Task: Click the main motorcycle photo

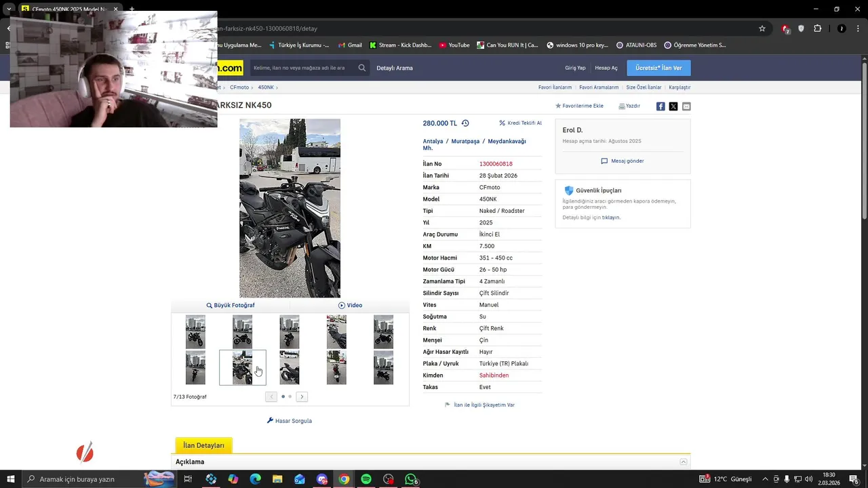Action: [290, 208]
